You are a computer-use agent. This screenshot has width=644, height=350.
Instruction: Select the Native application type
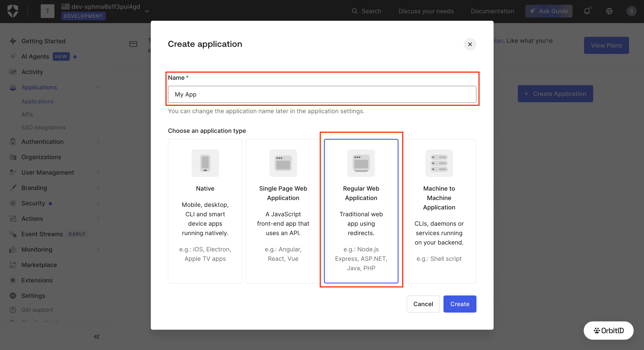pyautogui.click(x=205, y=211)
